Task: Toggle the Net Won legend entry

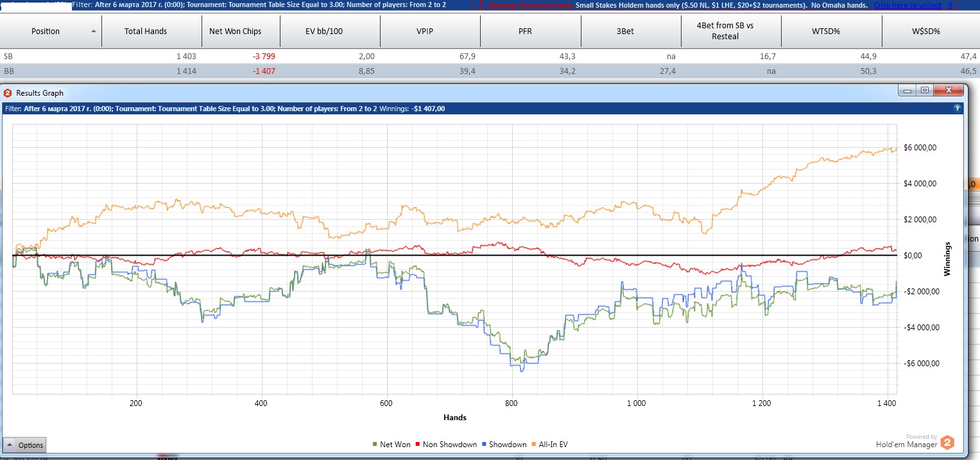Action: [391, 444]
